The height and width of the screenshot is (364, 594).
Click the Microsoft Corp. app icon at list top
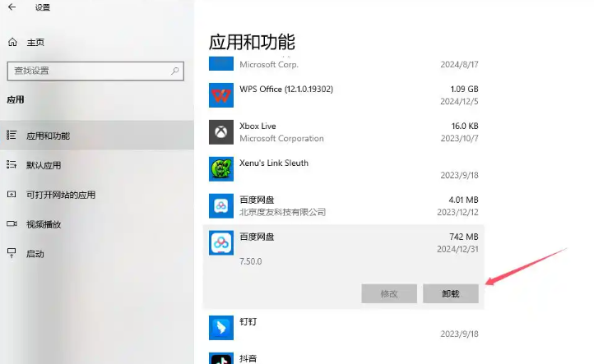[221, 63]
